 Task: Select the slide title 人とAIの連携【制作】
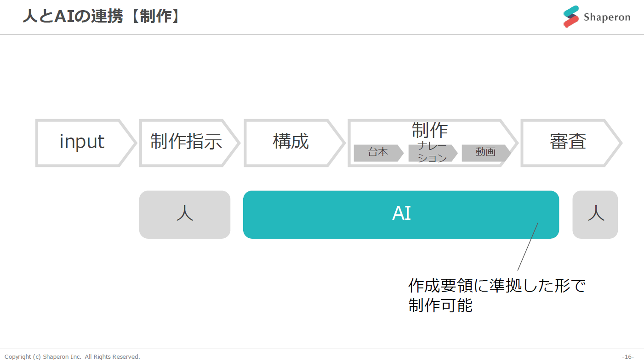coord(102,17)
